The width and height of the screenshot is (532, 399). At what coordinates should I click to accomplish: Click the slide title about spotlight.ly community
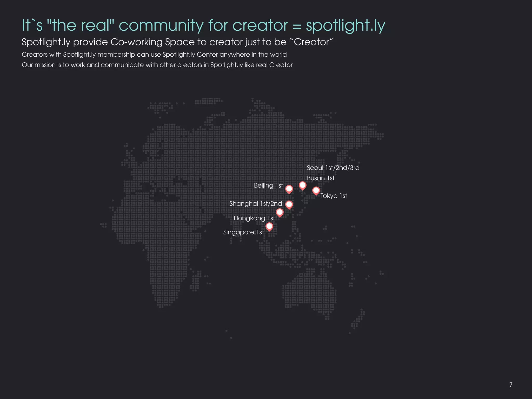tap(203, 25)
